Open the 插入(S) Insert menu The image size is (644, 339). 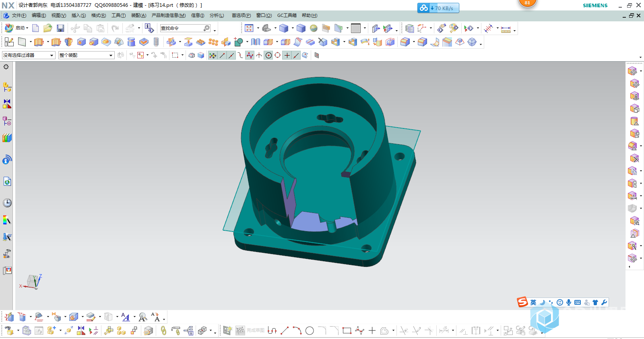(78, 15)
